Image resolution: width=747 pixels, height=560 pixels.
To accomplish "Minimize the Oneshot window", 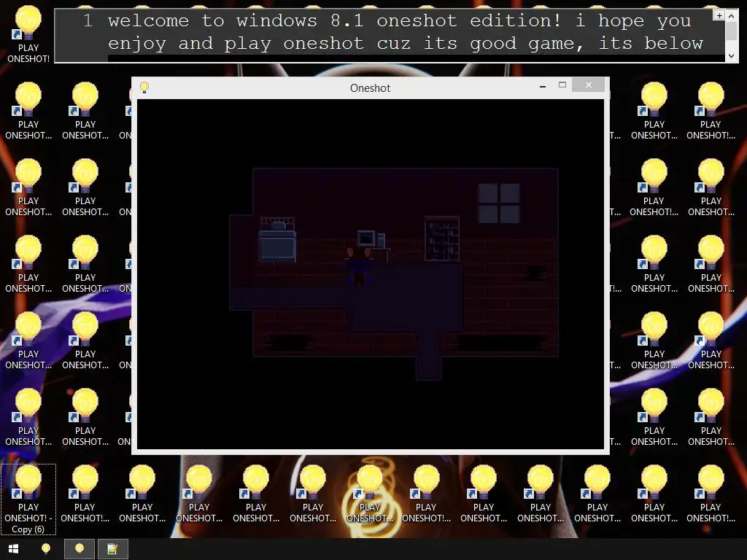I will pos(543,86).
